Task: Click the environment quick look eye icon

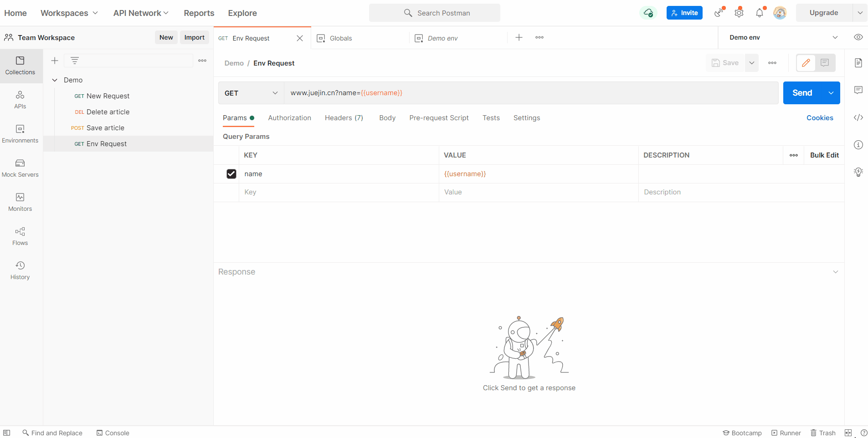Action: [x=858, y=37]
